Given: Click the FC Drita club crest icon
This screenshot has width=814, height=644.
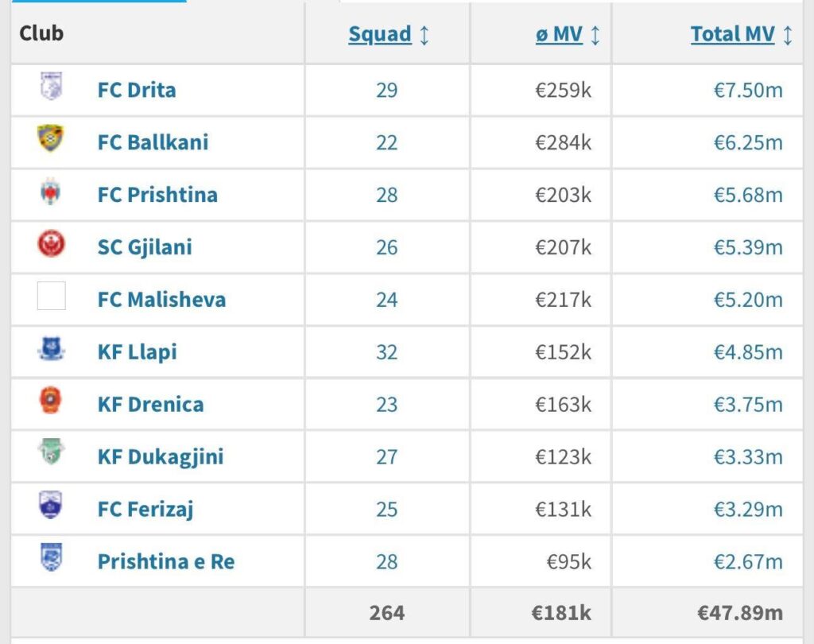Looking at the screenshot, I should (x=51, y=87).
